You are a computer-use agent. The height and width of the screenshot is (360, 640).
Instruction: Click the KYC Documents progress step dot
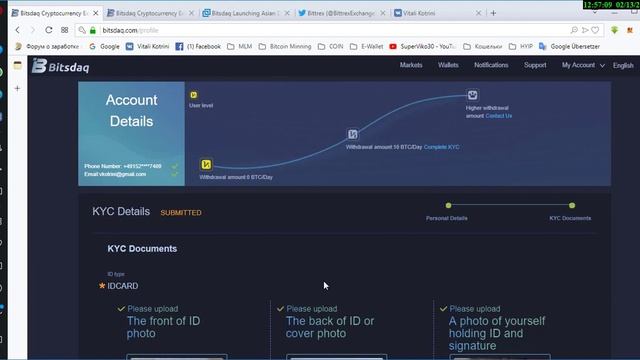tap(572, 205)
